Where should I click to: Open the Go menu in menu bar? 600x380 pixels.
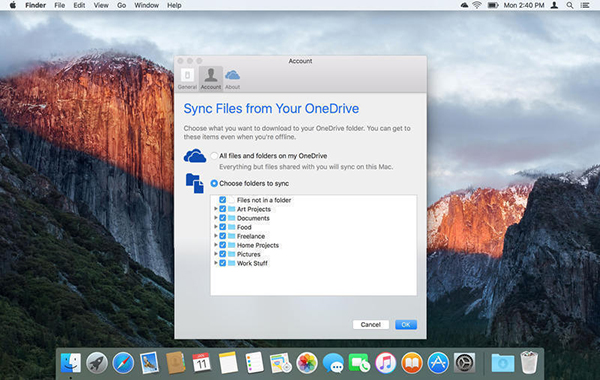tap(121, 5)
